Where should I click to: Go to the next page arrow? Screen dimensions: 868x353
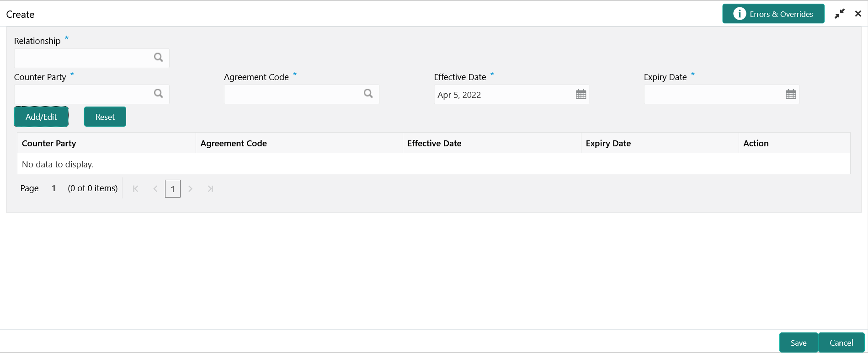pos(191,189)
